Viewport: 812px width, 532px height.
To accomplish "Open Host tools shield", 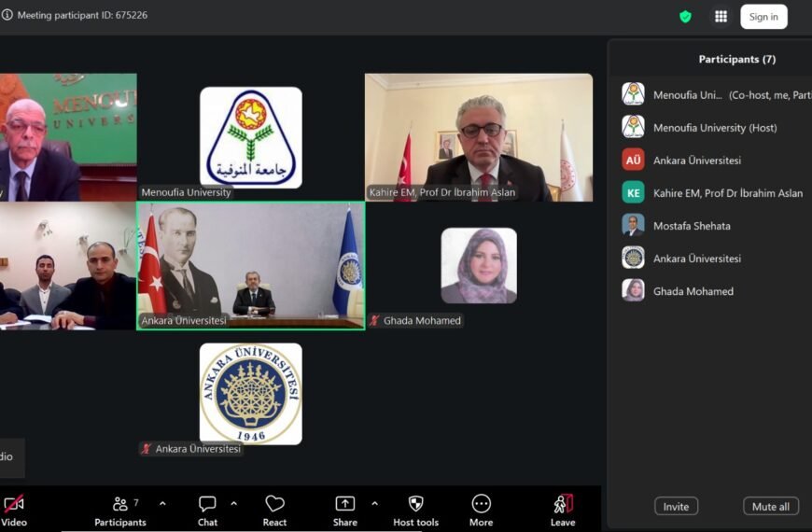I will click(x=416, y=511).
